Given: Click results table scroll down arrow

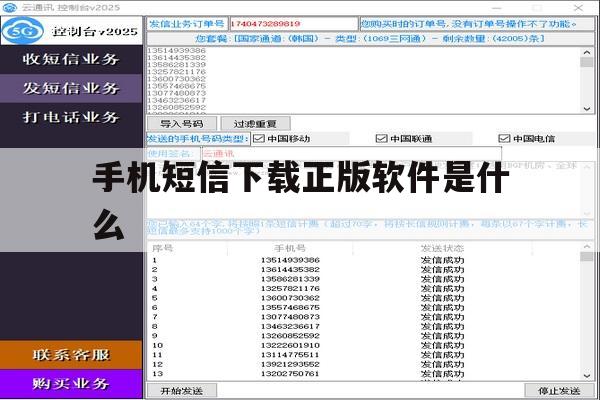Looking at the screenshot, I should 587,376.
